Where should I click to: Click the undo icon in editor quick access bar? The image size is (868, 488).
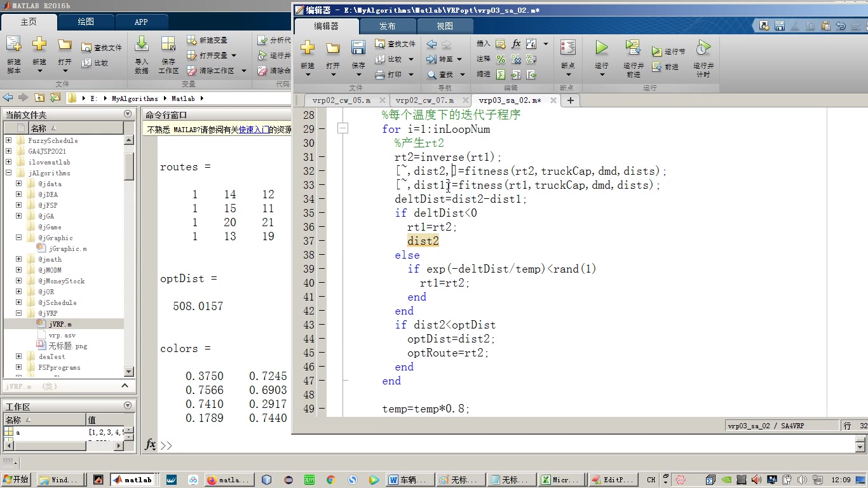(841, 26)
